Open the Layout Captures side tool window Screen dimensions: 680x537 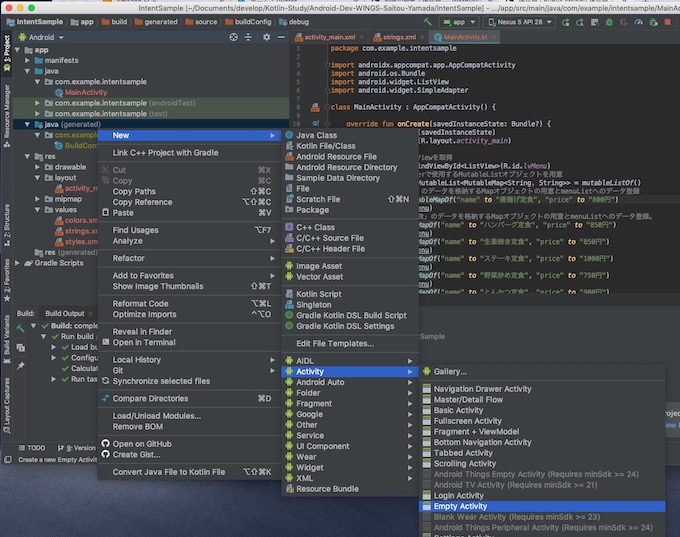pyautogui.click(x=7, y=405)
